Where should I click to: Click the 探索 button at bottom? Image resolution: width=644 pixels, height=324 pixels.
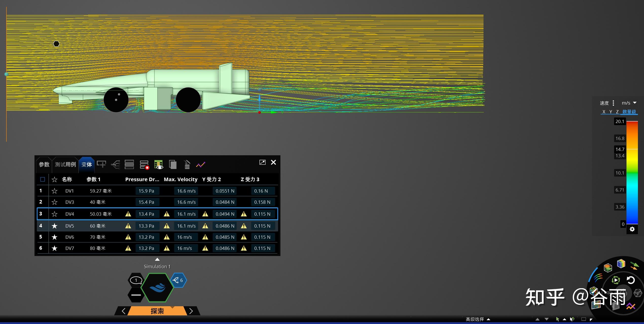pos(157,311)
